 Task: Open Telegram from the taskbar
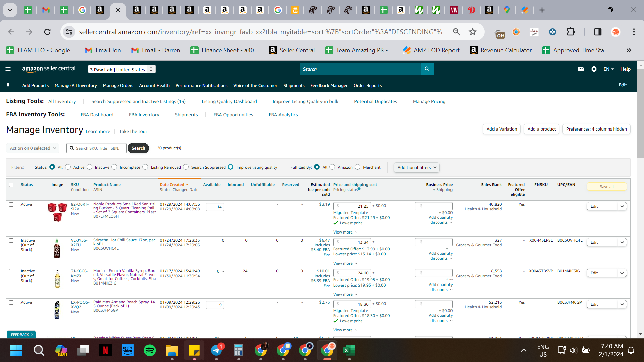tap(217, 350)
